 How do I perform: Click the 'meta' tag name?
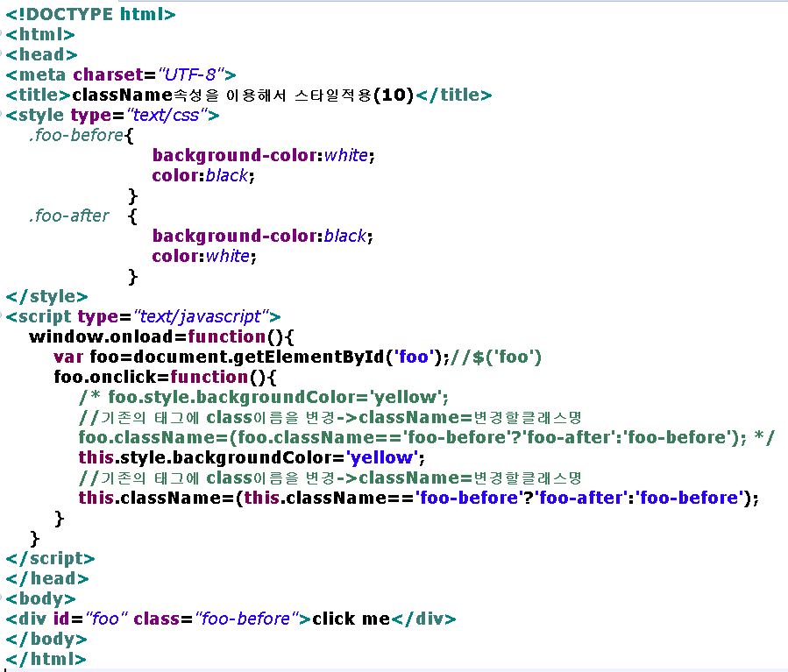tap(42, 74)
